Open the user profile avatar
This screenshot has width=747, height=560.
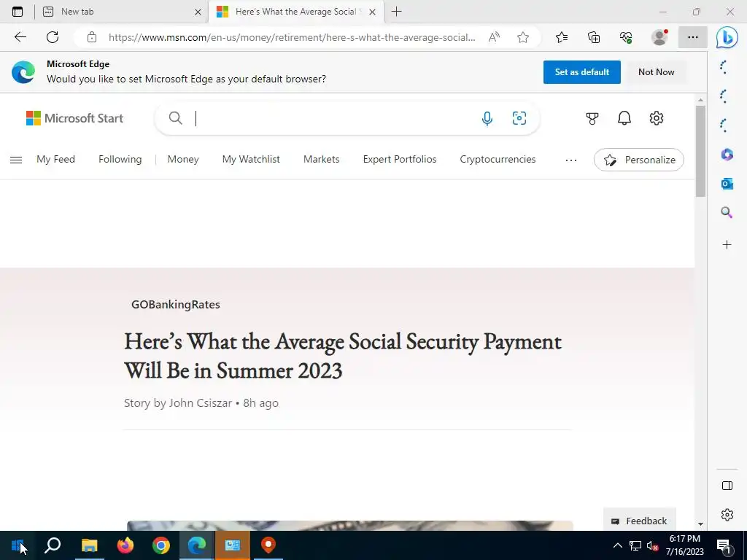pos(659,37)
